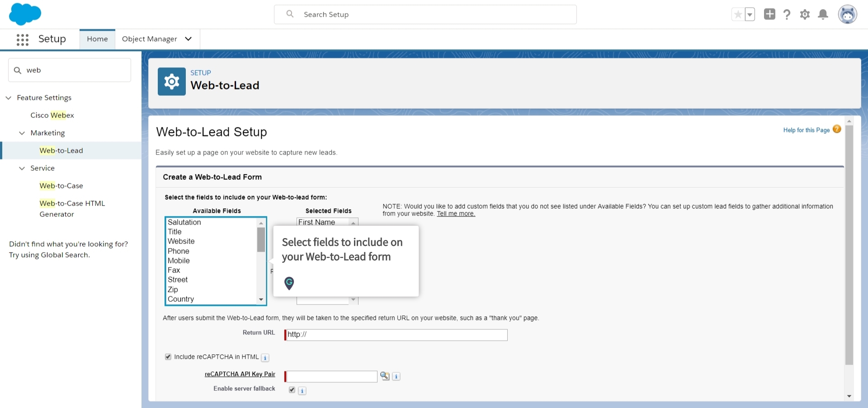Open reCAPTCHA API Key Pair lookup magnifier

[x=385, y=376]
